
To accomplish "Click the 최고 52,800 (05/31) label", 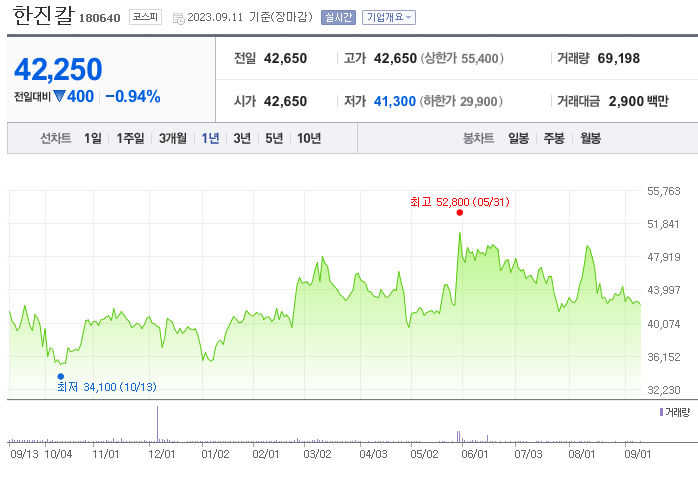I will click(460, 202).
